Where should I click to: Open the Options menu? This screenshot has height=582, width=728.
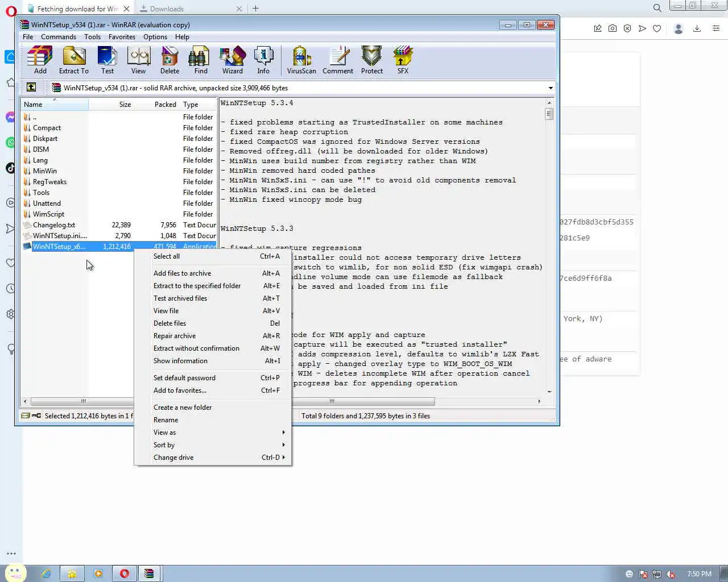[155, 37]
